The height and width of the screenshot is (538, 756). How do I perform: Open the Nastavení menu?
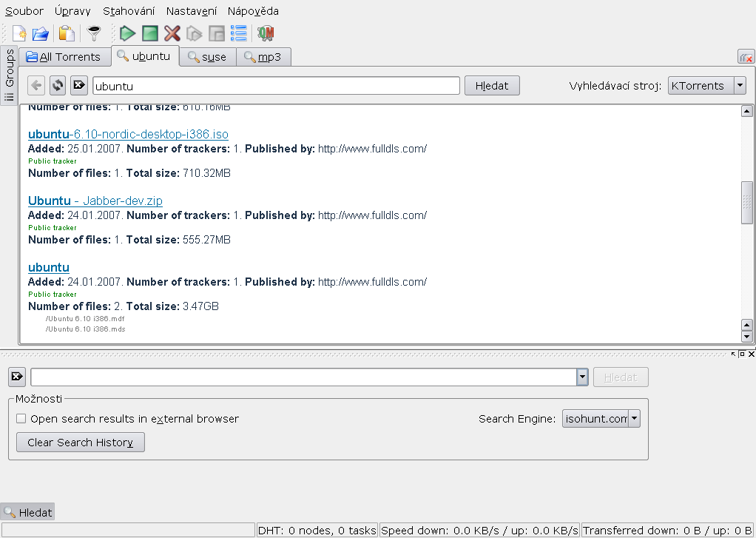coord(192,10)
